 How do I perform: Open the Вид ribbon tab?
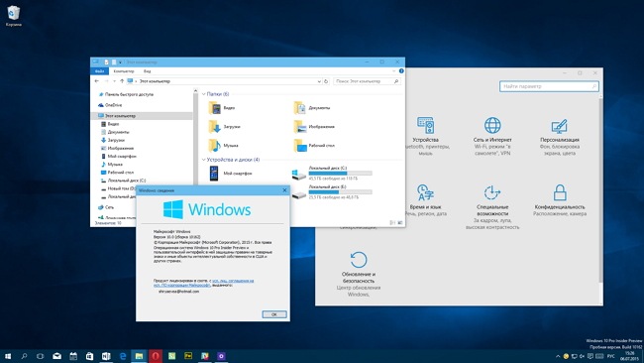pos(147,71)
